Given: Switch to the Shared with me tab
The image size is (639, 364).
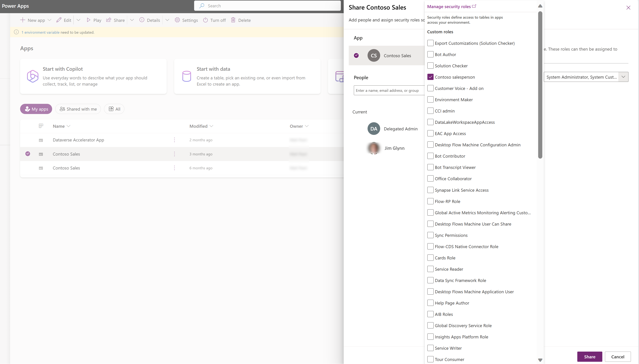Looking at the screenshot, I should click(x=78, y=109).
